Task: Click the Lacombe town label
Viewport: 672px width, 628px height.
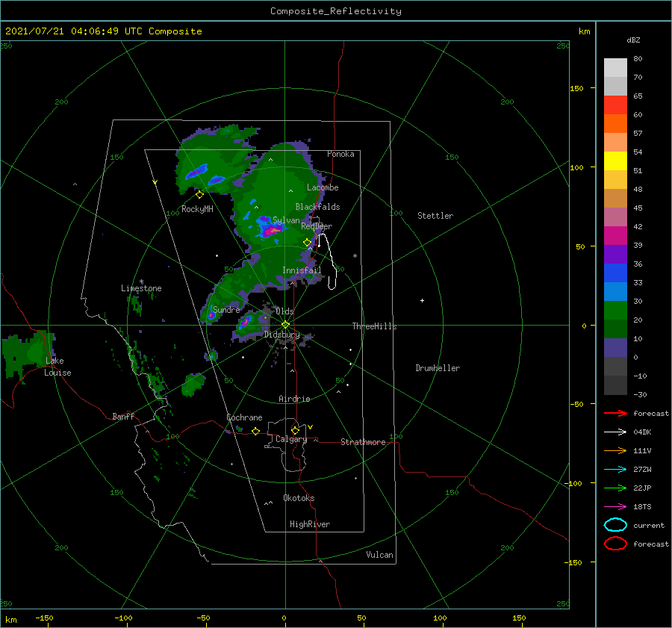Action: pyautogui.click(x=323, y=187)
